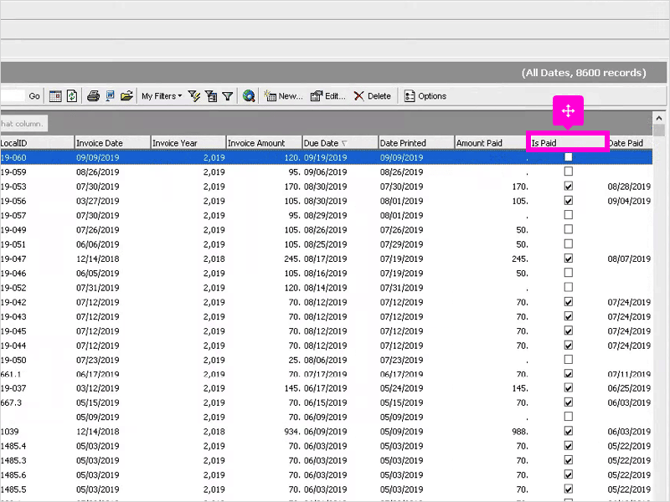
Task: Click the Delete button
Action: [x=372, y=96]
